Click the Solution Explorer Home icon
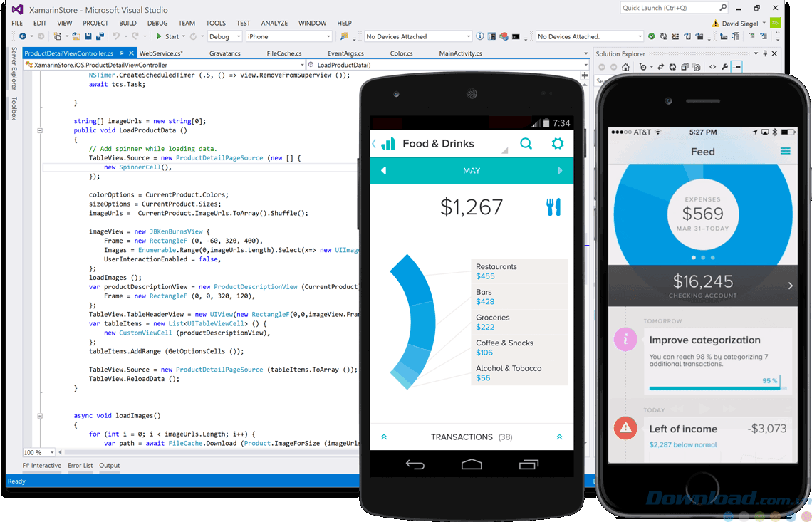 (625, 67)
